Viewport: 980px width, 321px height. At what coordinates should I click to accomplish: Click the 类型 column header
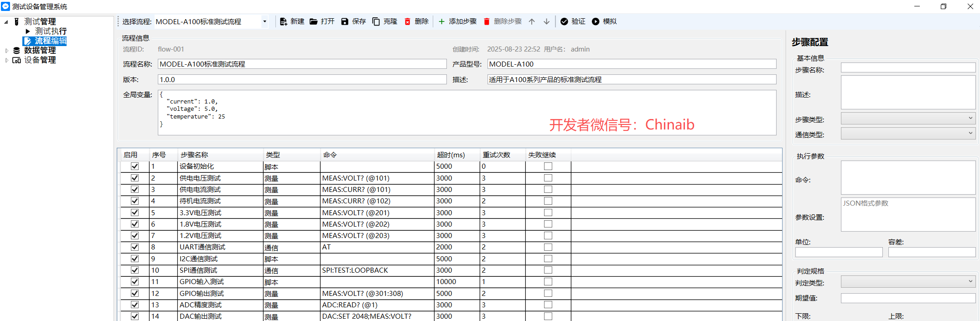point(292,155)
